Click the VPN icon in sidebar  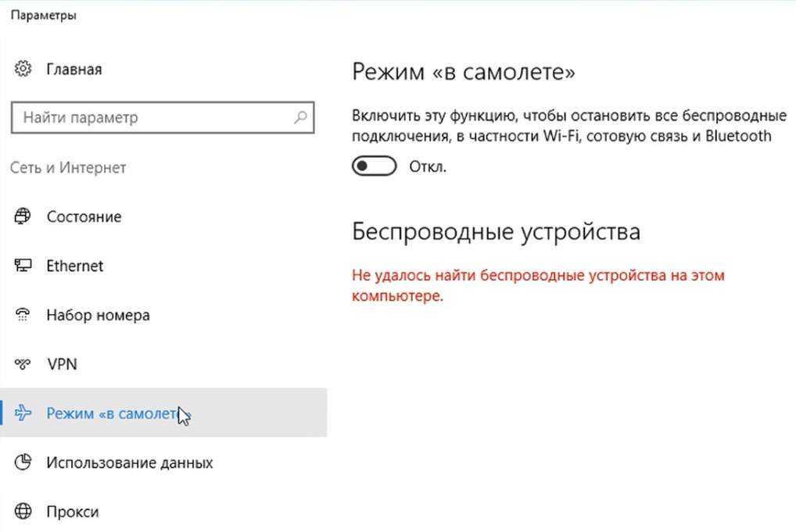23,364
